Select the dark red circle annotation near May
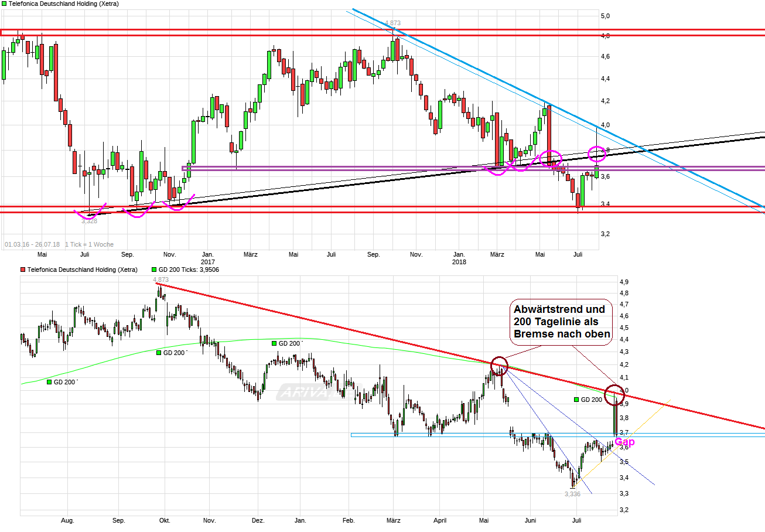The width and height of the screenshot is (765, 532). (499, 366)
